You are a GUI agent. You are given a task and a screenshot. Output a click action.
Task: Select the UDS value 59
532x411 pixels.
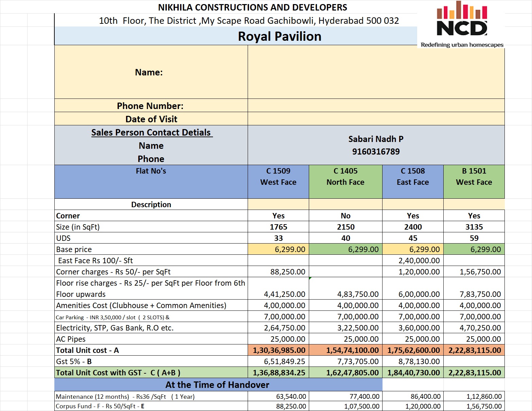[x=474, y=238]
